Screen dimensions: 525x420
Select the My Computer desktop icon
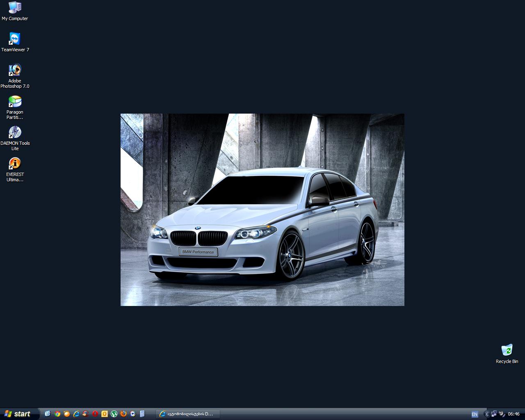coord(15,11)
